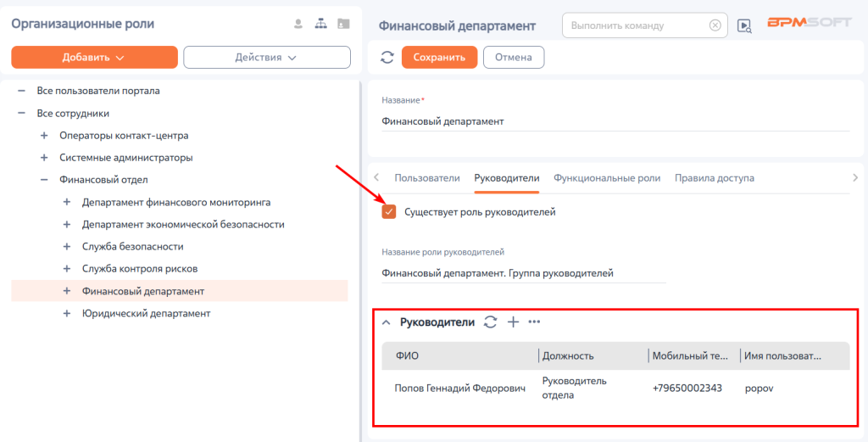Image resolution: width=868 pixels, height=442 pixels.
Task: Sort by Имя пользователя column header
Action: [782, 355]
